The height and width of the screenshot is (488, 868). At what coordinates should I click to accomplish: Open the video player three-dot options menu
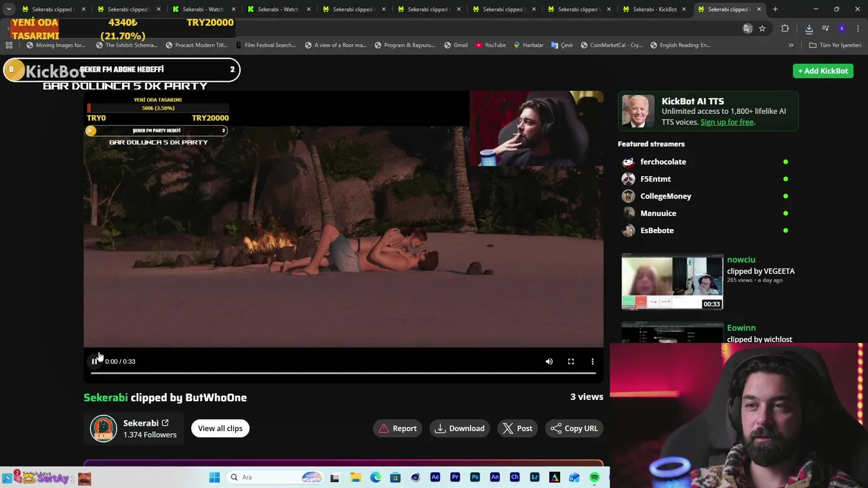[x=593, y=361]
